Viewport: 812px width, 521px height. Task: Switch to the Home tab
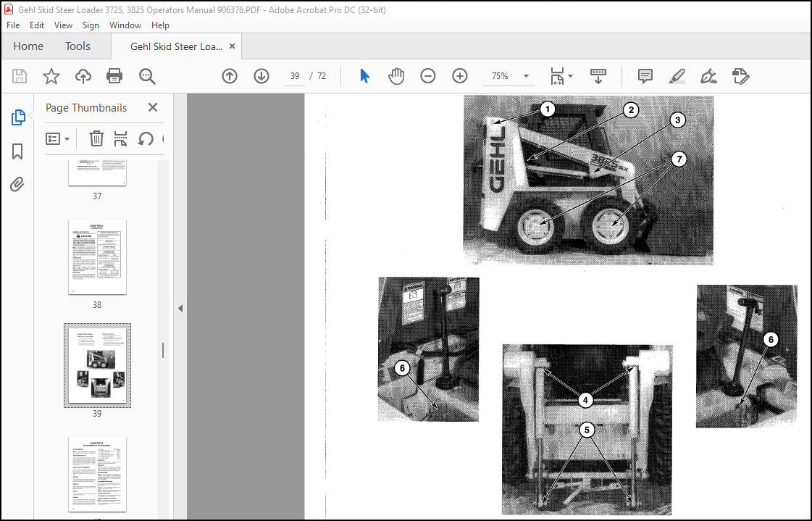click(28, 46)
